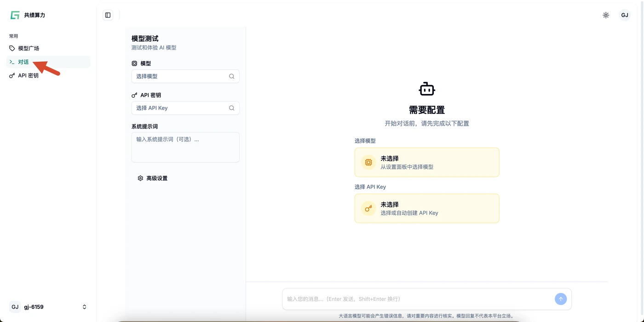The image size is (644, 322).
Task: Expand 高级设置
Action: 152,178
